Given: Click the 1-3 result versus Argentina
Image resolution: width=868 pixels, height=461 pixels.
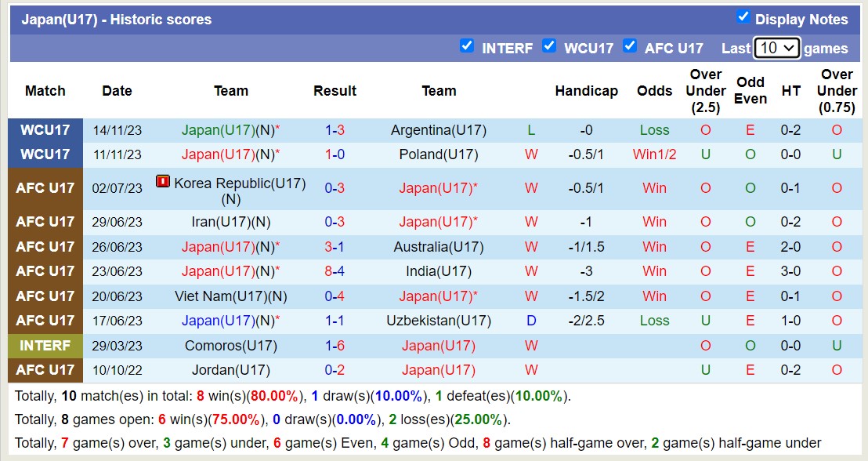Looking at the screenshot, I should point(335,130).
